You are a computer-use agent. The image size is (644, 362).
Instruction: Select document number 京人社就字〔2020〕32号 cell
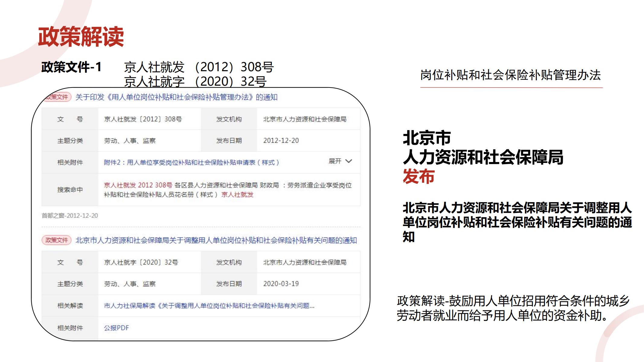pos(141,262)
